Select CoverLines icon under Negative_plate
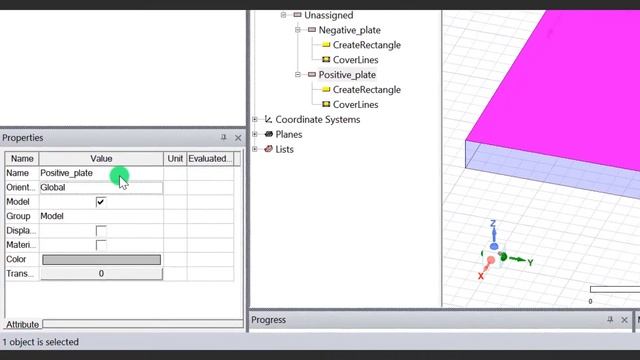640x360 pixels. (326, 60)
